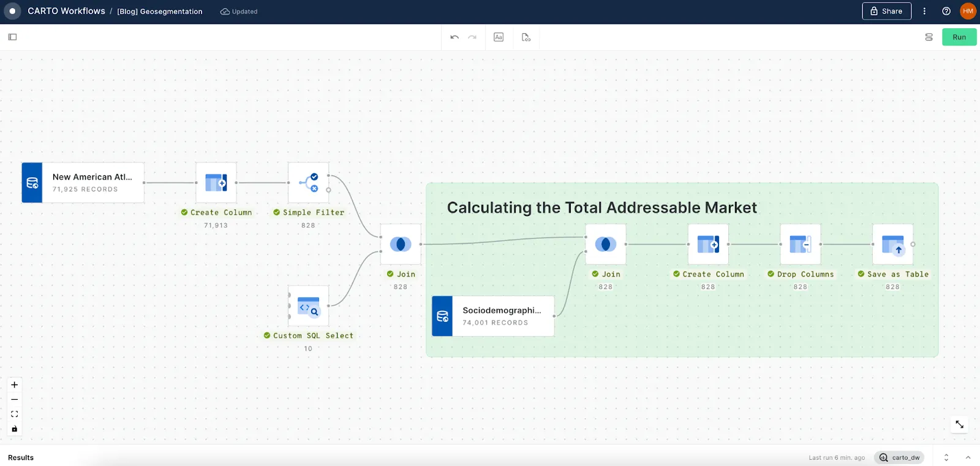Select the Save as Table node
This screenshot has height=466, width=980.
892,244
